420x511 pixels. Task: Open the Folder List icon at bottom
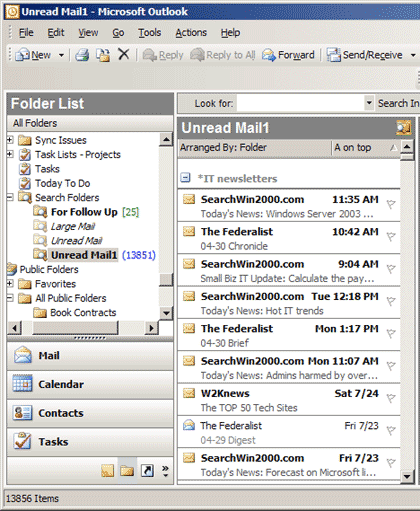[127, 471]
